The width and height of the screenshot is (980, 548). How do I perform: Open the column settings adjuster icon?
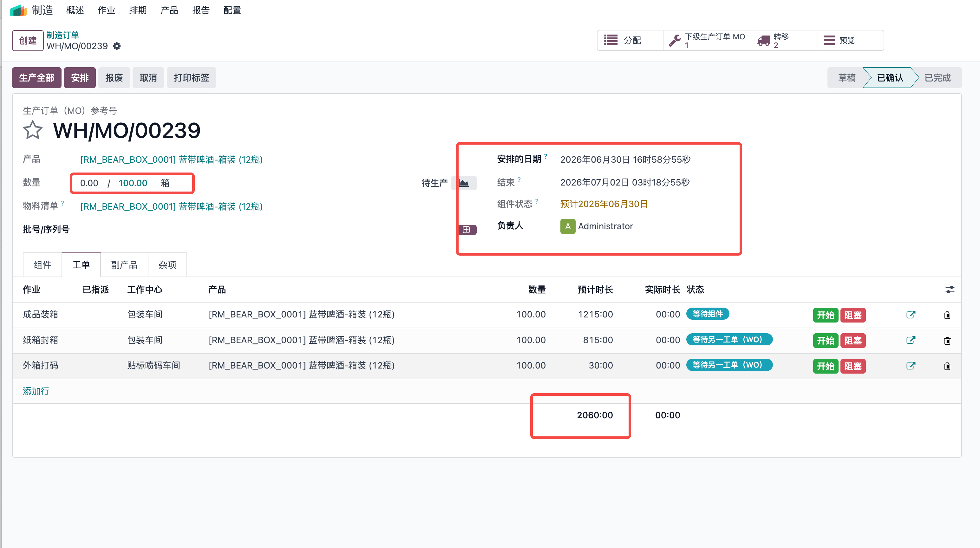950,290
